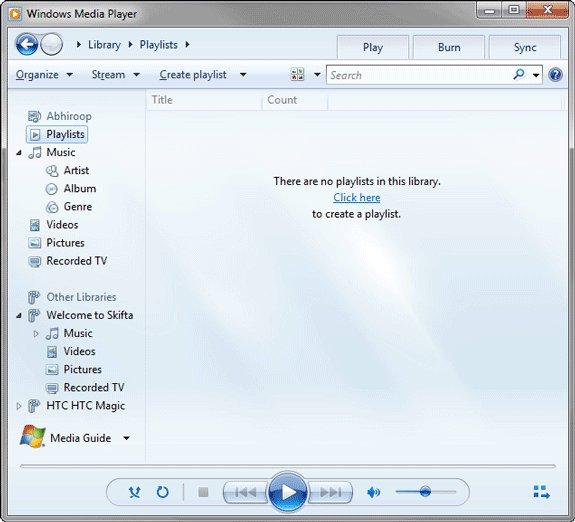The image size is (575, 522).
Task: Select Recorded TV under Welcome to Skifta
Action: coord(94,387)
